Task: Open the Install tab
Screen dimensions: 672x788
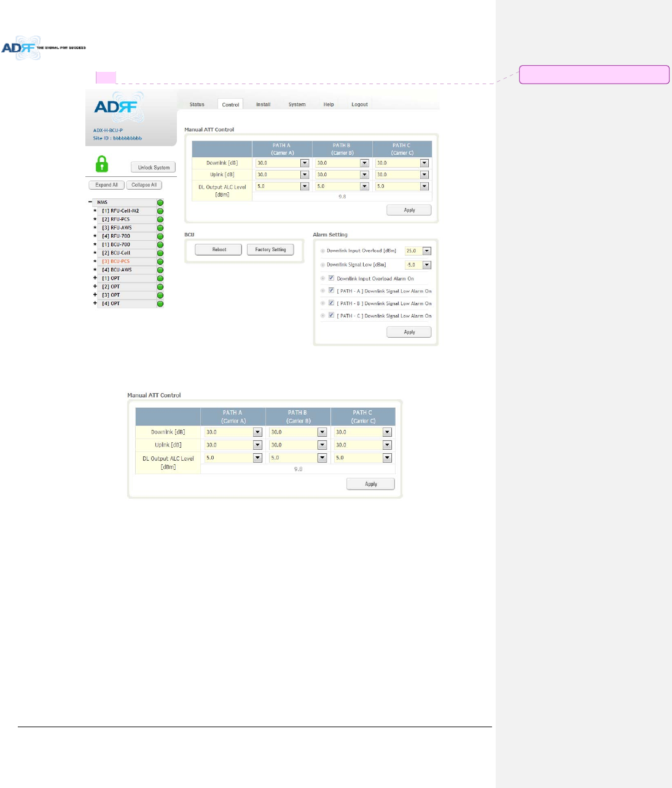Action: coord(264,104)
